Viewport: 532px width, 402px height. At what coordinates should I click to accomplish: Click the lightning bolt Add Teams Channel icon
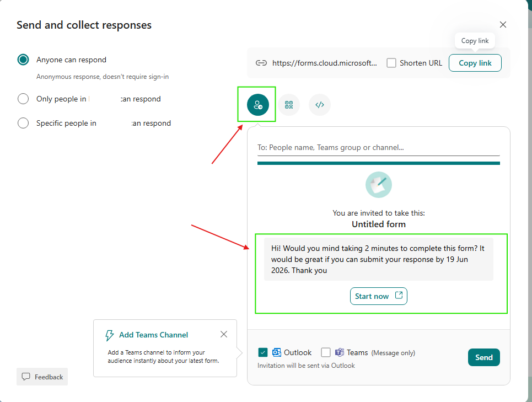109,335
